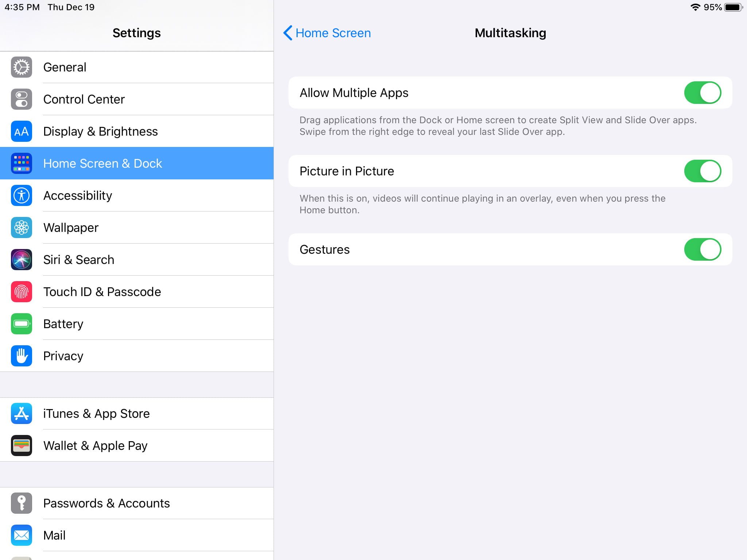This screenshot has height=560, width=747.
Task: Tap the General gear icon
Action: tap(22, 67)
